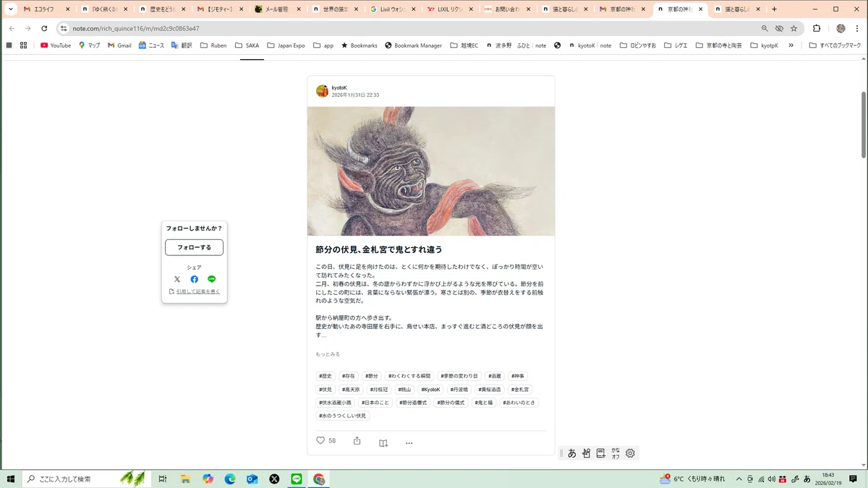Expand the article with もっとみる
Viewport: 868px width, 488px height.
[x=328, y=354]
